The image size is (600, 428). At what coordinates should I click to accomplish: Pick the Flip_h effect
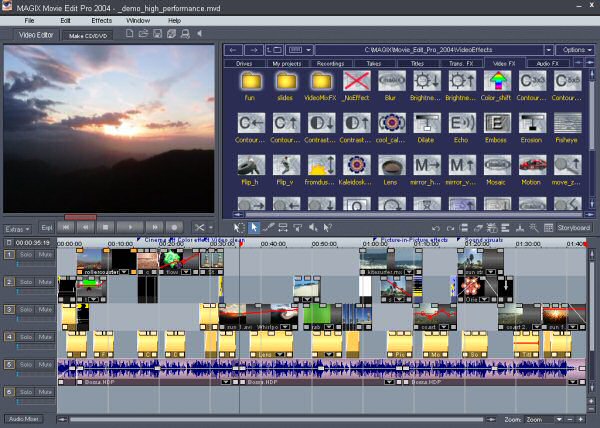251,165
